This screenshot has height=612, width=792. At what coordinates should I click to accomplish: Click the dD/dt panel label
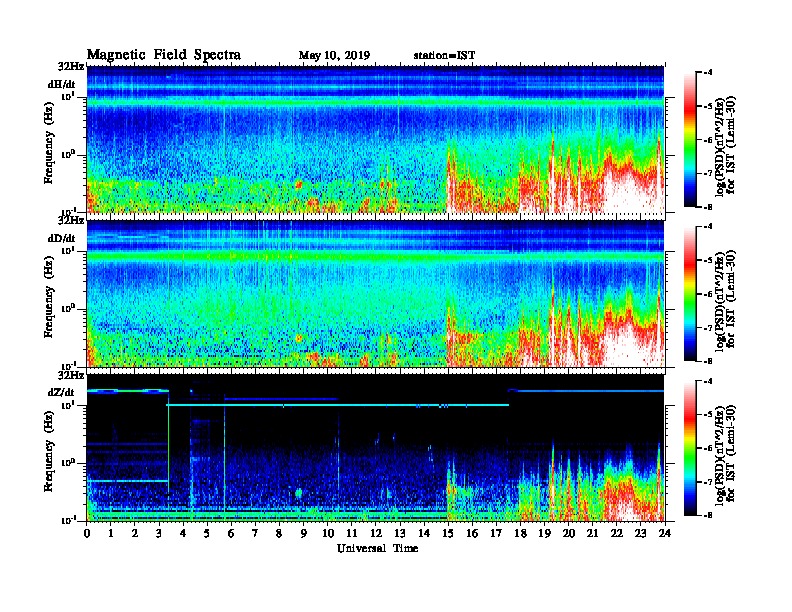(62, 238)
